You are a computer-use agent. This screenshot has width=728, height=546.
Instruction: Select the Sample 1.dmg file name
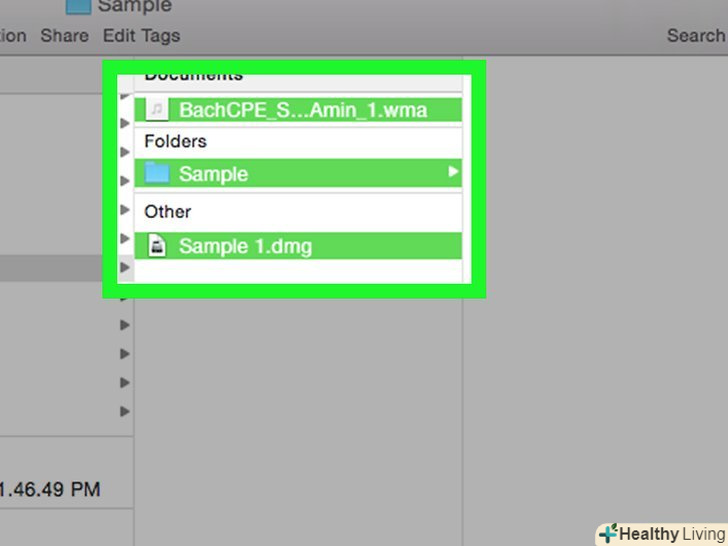(x=245, y=246)
